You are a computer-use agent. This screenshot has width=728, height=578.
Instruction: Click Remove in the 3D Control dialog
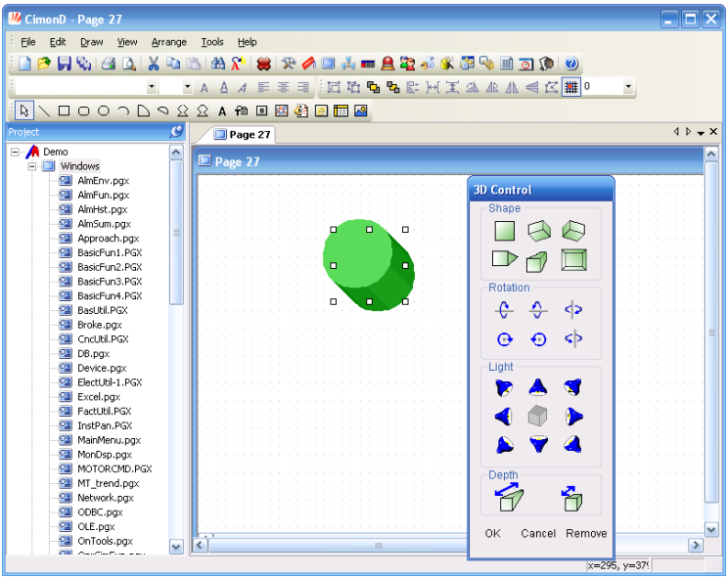point(586,533)
